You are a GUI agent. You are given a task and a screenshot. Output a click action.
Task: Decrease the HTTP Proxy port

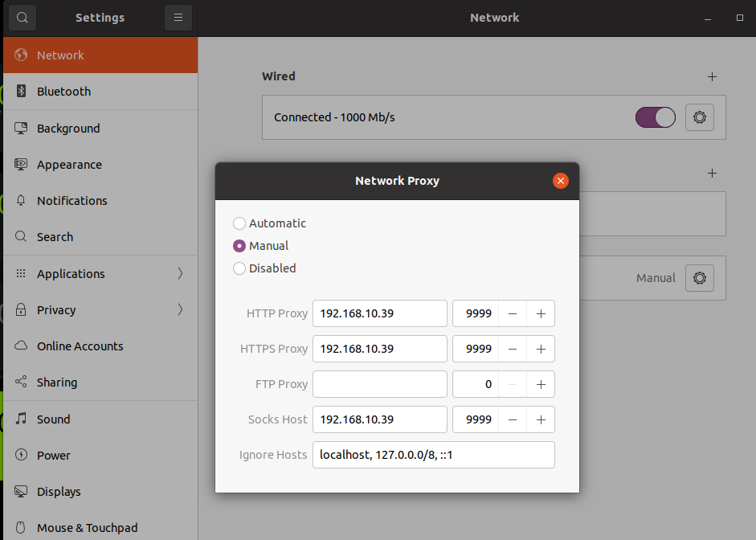[x=513, y=313]
